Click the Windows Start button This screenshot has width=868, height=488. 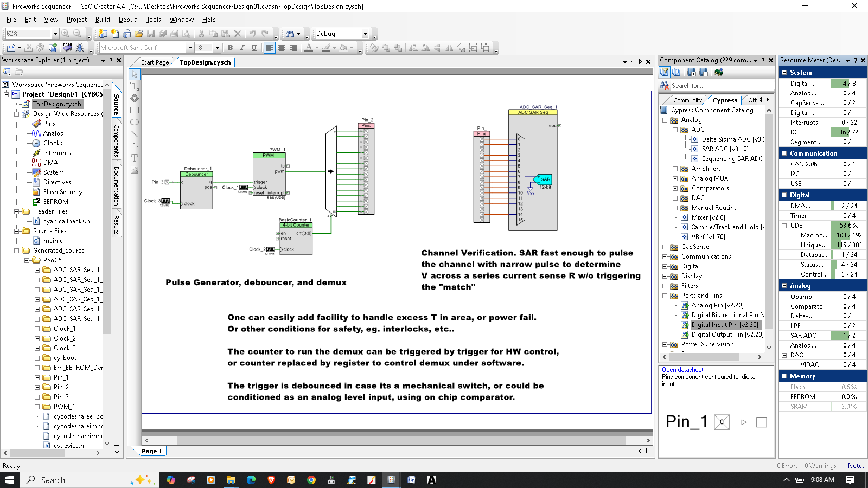(x=9, y=480)
